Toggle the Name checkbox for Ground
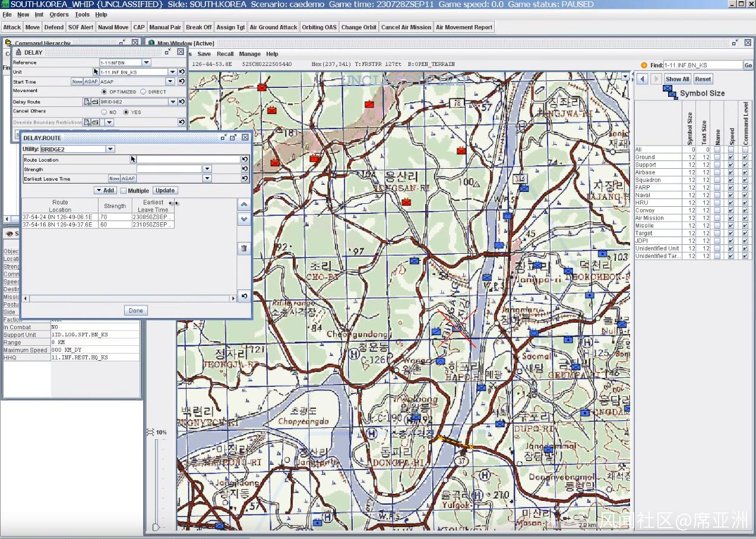 [x=717, y=157]
